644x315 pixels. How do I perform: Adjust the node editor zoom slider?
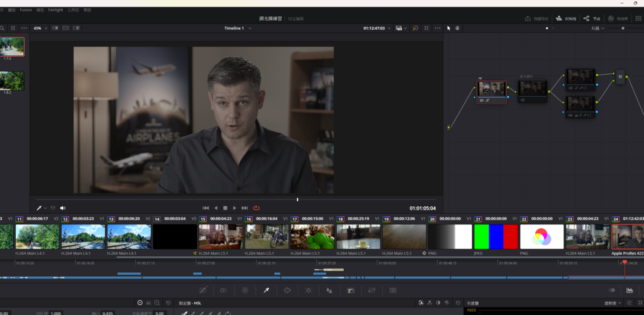pyautogui.click(x=623, y=28)
